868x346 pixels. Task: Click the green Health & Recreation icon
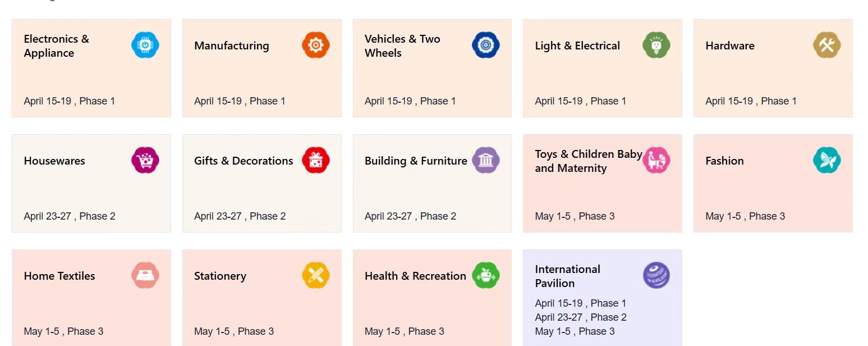pos(486,276)
